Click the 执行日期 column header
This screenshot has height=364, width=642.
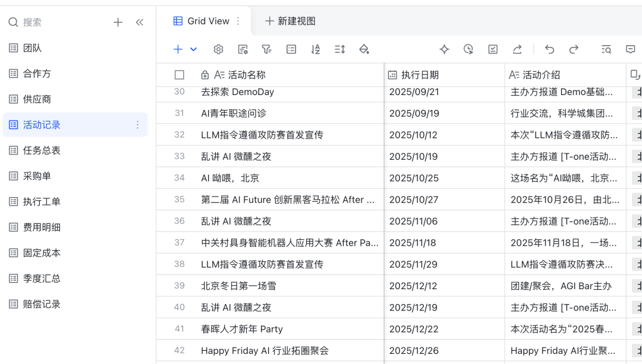coord(445,75)
